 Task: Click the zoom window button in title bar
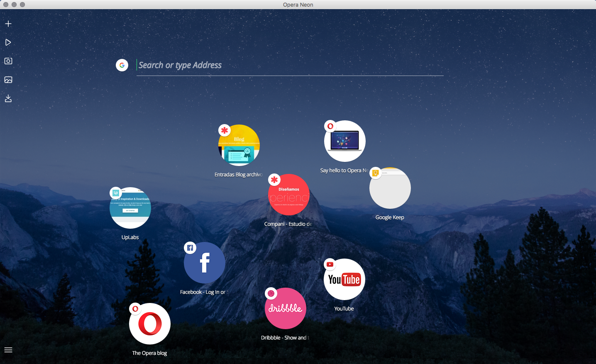[22, 5]
